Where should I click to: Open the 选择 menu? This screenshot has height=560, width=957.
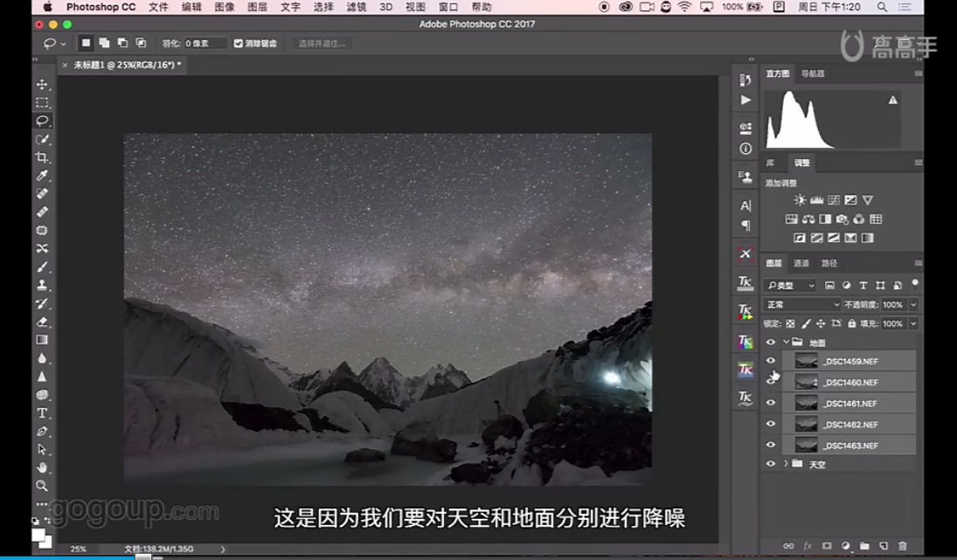coord(322,7)
